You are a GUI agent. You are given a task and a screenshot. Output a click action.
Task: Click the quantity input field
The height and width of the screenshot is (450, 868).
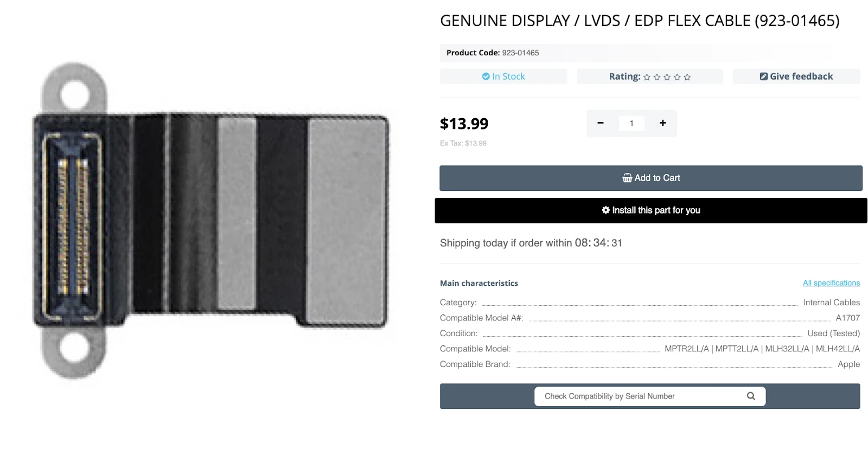pyautogui.click(x=631, y=123)
